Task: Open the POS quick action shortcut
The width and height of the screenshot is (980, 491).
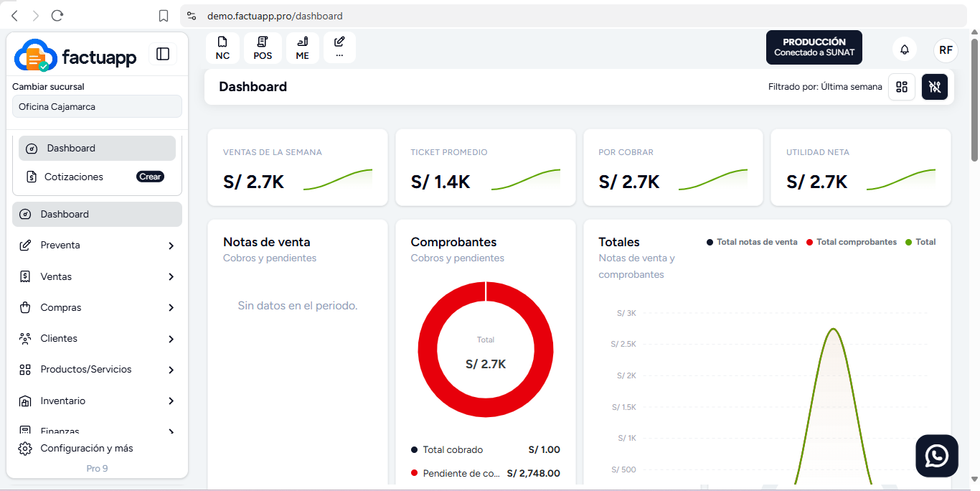Action: [263, 47]
